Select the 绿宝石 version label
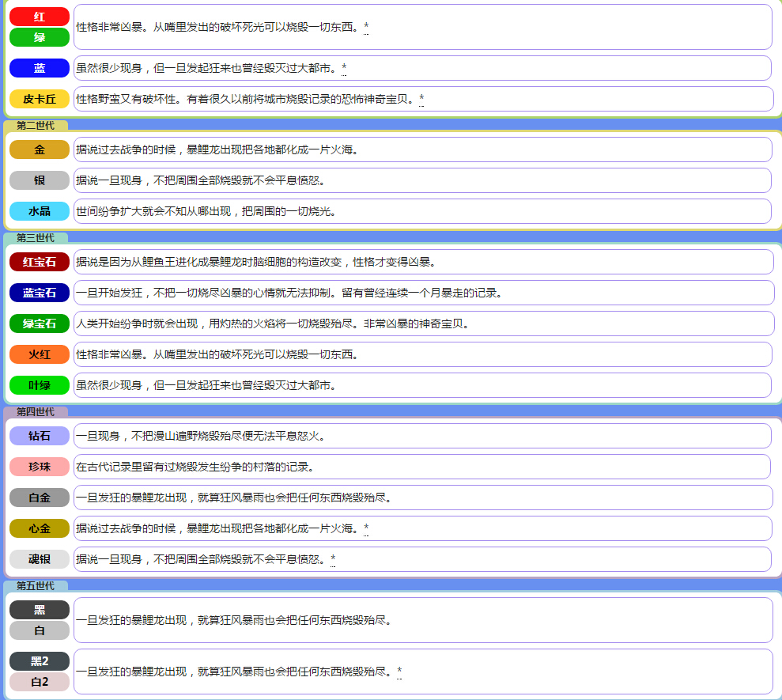 coord(40,324)
